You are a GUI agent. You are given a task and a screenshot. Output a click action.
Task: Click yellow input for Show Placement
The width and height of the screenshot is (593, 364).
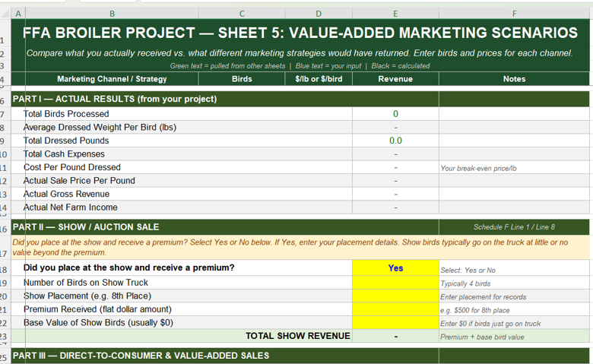395,296
